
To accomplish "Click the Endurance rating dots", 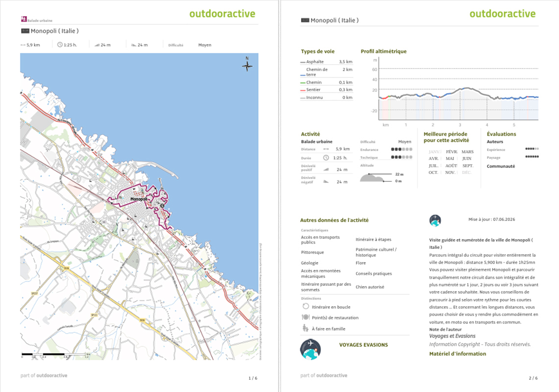I will pos(402,149).
